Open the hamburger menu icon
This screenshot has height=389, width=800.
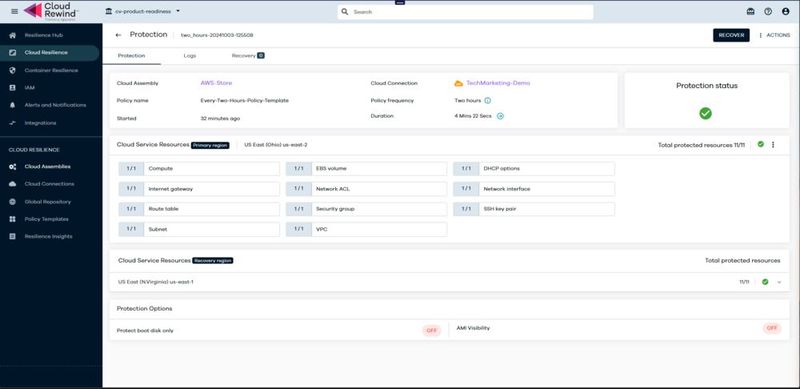coord(14,11)
